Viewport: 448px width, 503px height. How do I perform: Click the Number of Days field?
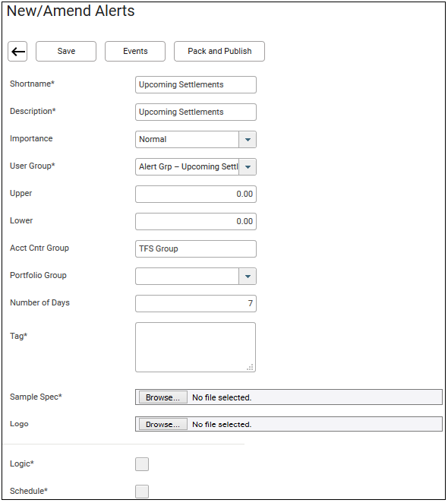click(196, 303)
